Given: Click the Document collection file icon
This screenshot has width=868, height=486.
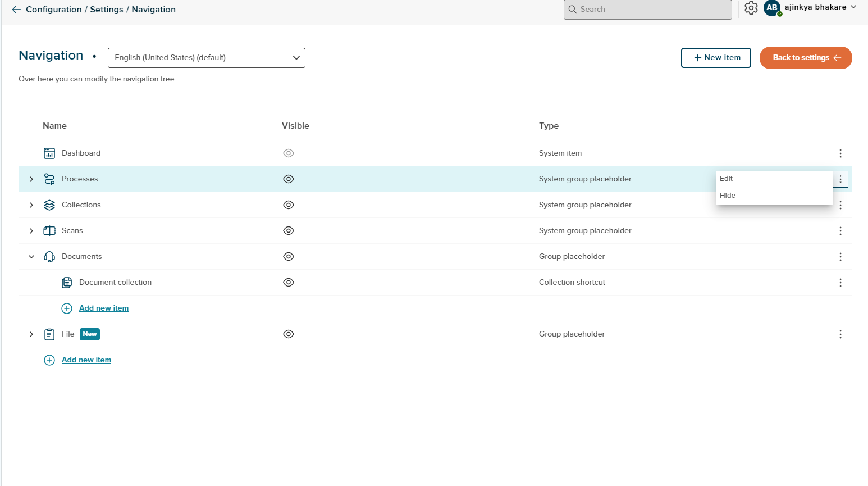Looking at the screenshot, I should pyautogui.click(x=67, y=282).
